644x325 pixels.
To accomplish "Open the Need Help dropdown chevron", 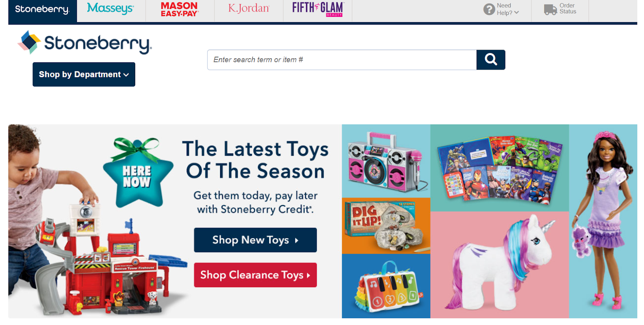I will [516, 12].
